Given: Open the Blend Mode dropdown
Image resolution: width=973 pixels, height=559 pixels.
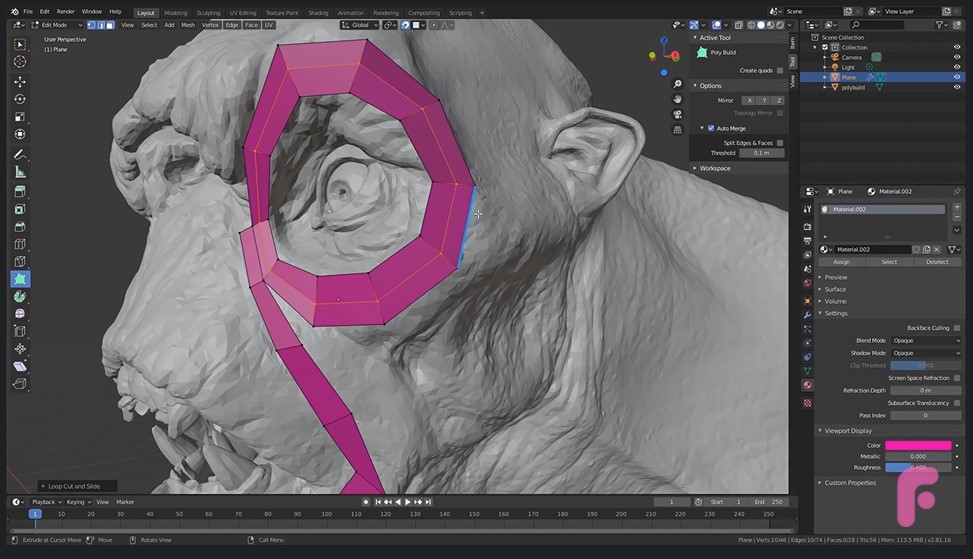Looking at the screenshot, I should 926,341.
